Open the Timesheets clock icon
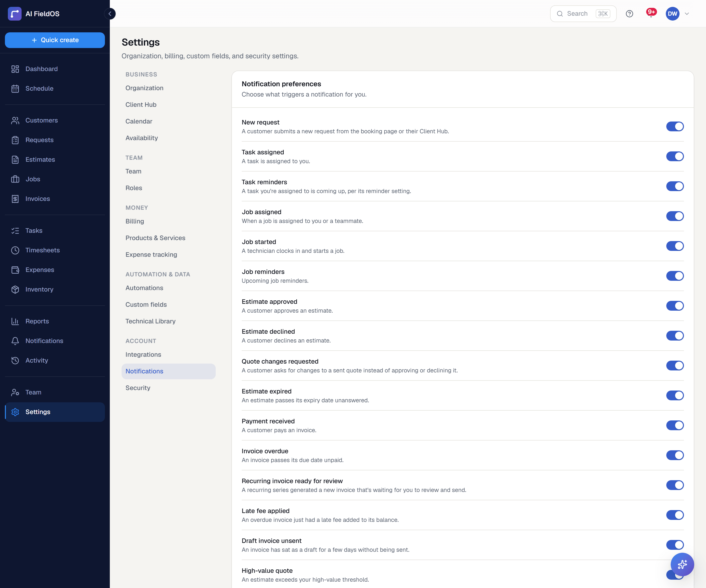 point(15,250)
